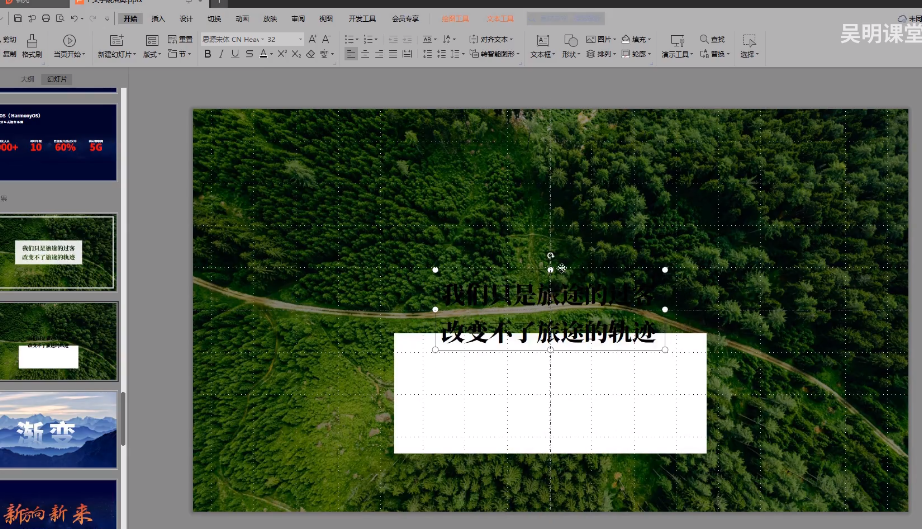The width and height of the screenshot is (922, 529).
Task: Decrease indent level icon
Action: [x=393, y=39]
